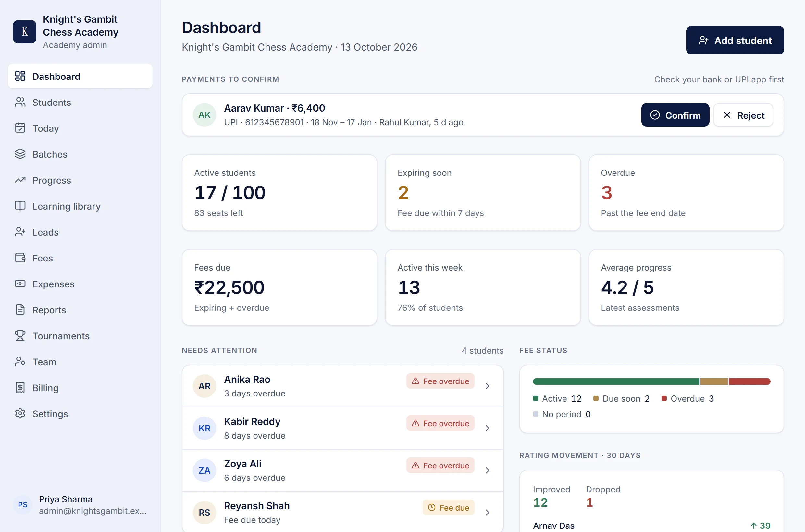Click the Students people icon
The height and width of the screenshot is (532, 805).
(20, 102)
